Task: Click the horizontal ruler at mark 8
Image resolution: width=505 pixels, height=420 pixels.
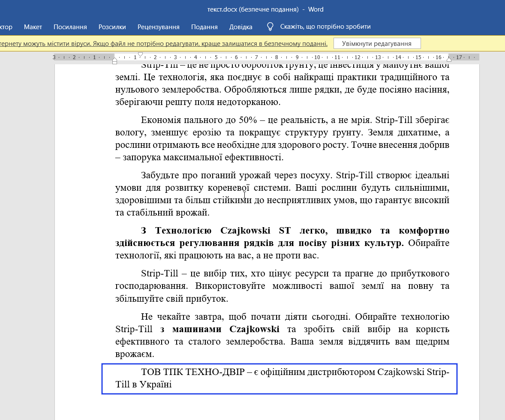Action: (x=277, y=57)
